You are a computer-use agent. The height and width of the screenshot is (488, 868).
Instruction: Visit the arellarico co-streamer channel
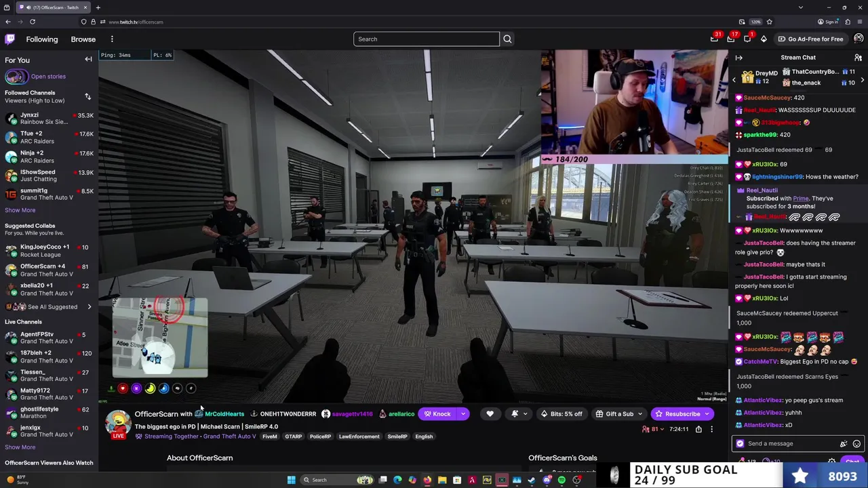click(x=401, y=414)
